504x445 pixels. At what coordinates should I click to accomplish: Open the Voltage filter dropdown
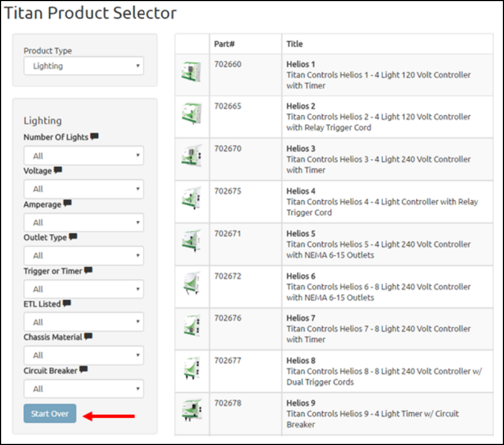coord(84,189)
